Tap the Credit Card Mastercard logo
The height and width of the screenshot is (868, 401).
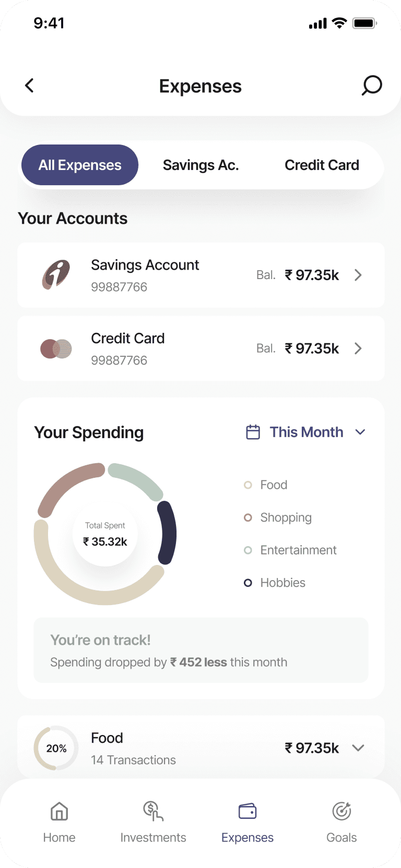pos(56,348)
